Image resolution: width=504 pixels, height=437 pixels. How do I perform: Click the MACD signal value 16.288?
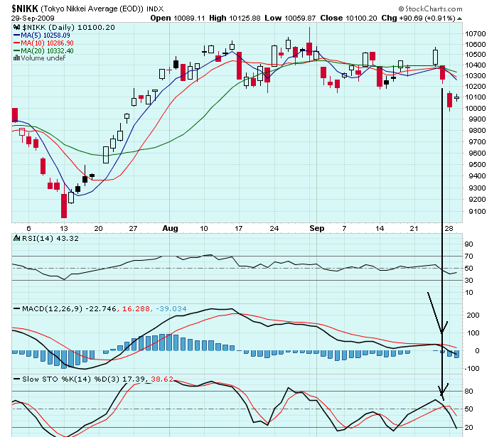[x=136, y=309]
